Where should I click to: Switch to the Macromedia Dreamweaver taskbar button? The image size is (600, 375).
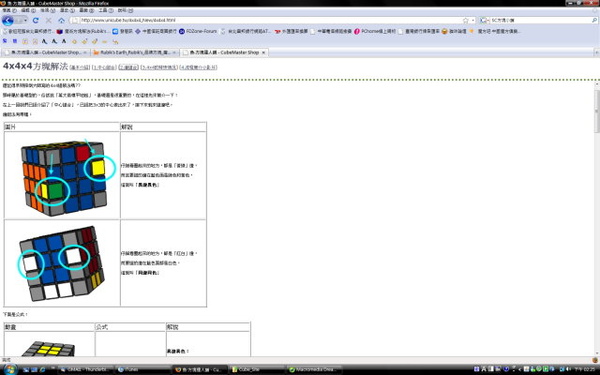pos(315,370)
